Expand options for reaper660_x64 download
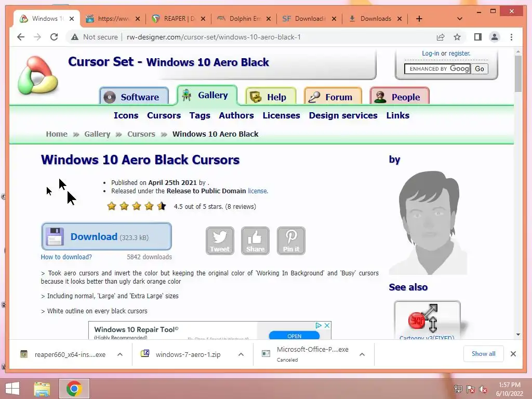The height and width of the screenshot is (399, 532). [x=120, y=354]
